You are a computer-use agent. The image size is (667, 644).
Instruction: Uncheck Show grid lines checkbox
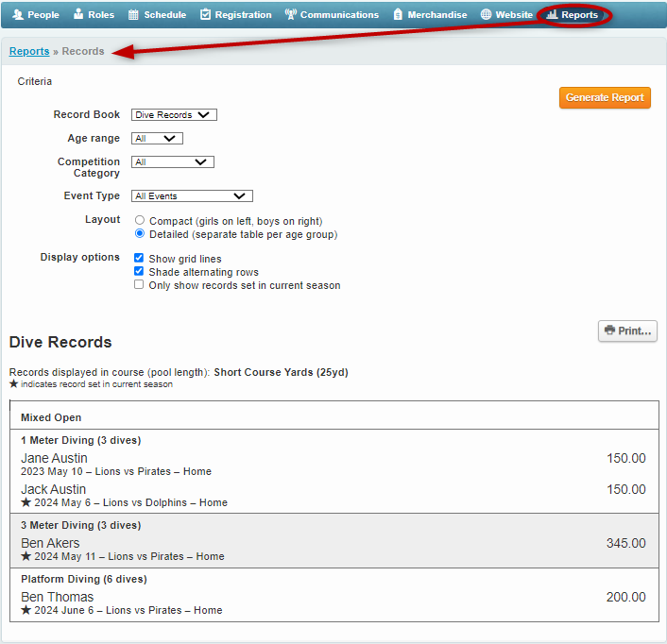[140, 259]
